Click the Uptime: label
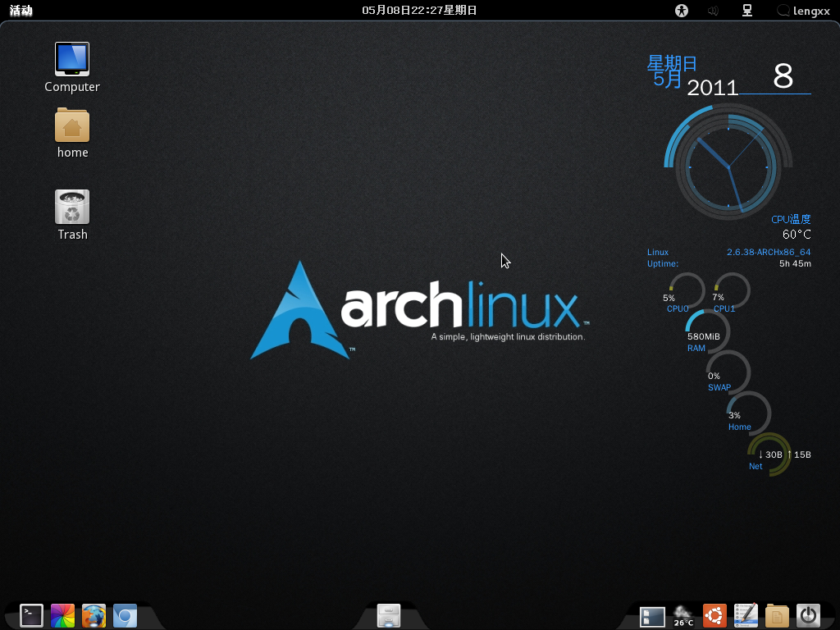Screen dimensions: 840x630 (663, 263)
